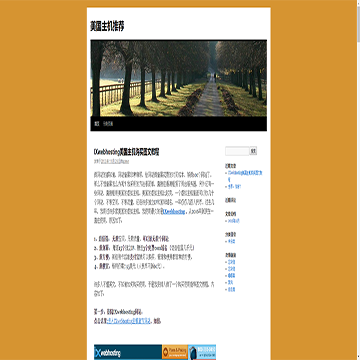Open the first item in the black navigation bar
360x360 pixels.
coord(97,124)
